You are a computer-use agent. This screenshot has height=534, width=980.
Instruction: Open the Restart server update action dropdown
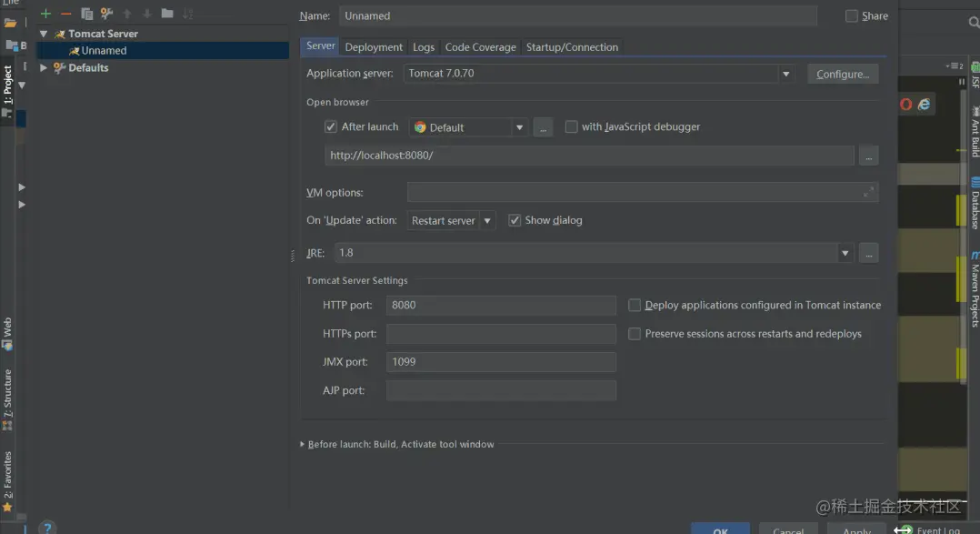pos(487,221)
